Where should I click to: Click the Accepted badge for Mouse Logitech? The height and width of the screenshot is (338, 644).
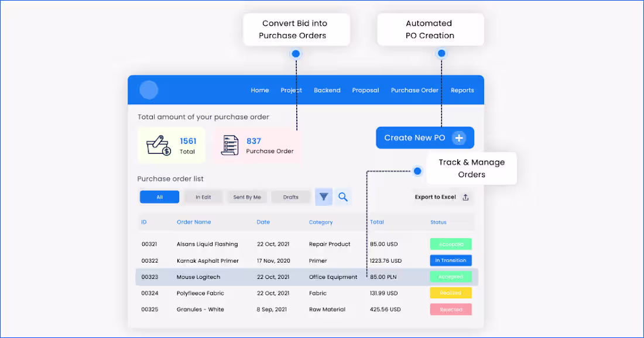coord(451,277)
